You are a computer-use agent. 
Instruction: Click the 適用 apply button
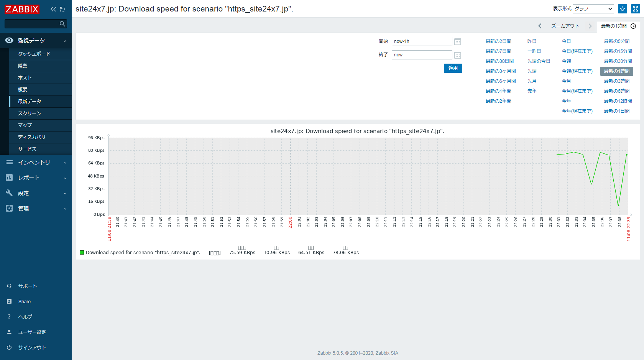(453, 68)
